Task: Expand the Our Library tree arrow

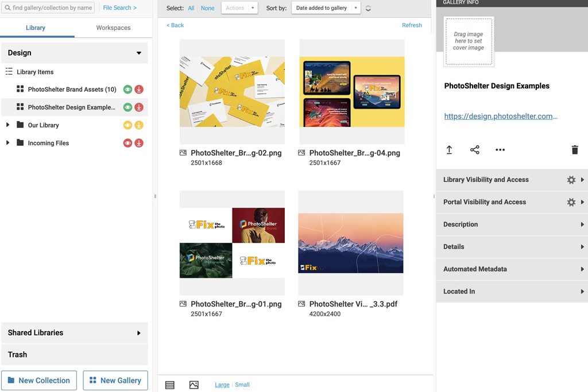Action: pyautogui.click(x=7, y=125)
